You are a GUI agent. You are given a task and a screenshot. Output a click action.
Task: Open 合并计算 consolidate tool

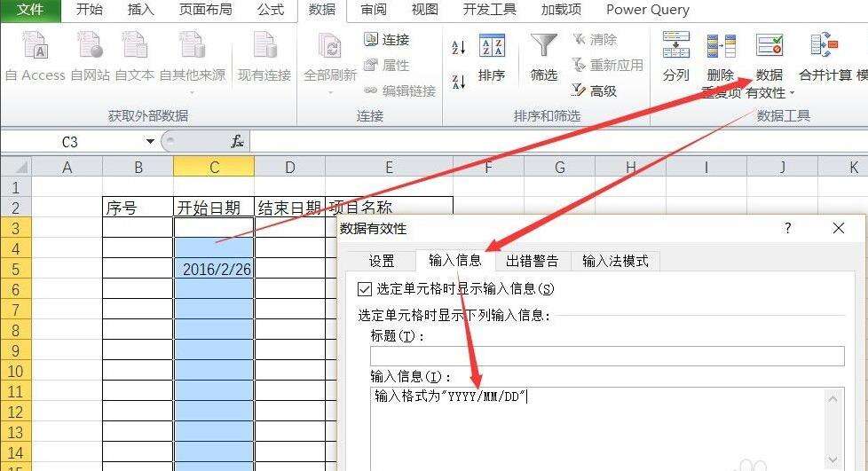click(x=825, y=57)
